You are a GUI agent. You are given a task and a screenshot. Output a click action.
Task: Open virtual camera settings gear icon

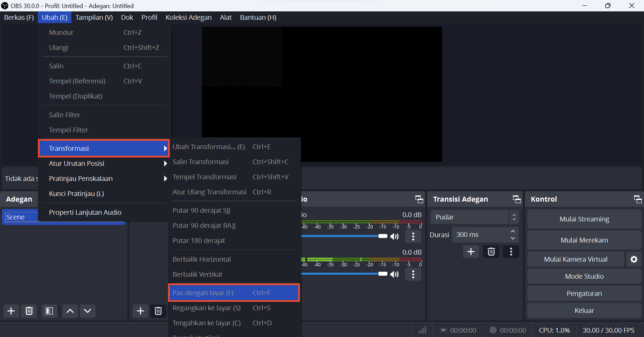634,259
